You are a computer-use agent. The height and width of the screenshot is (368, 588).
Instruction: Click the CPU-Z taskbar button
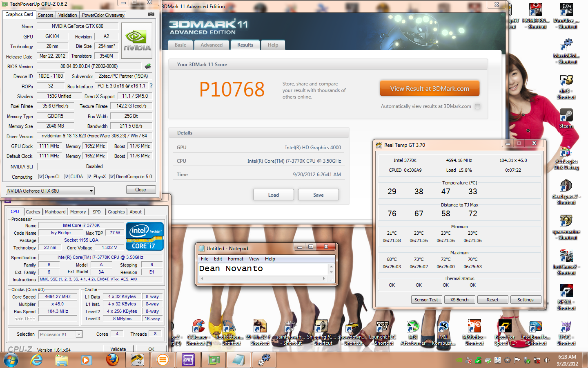[x=188, y=360]
